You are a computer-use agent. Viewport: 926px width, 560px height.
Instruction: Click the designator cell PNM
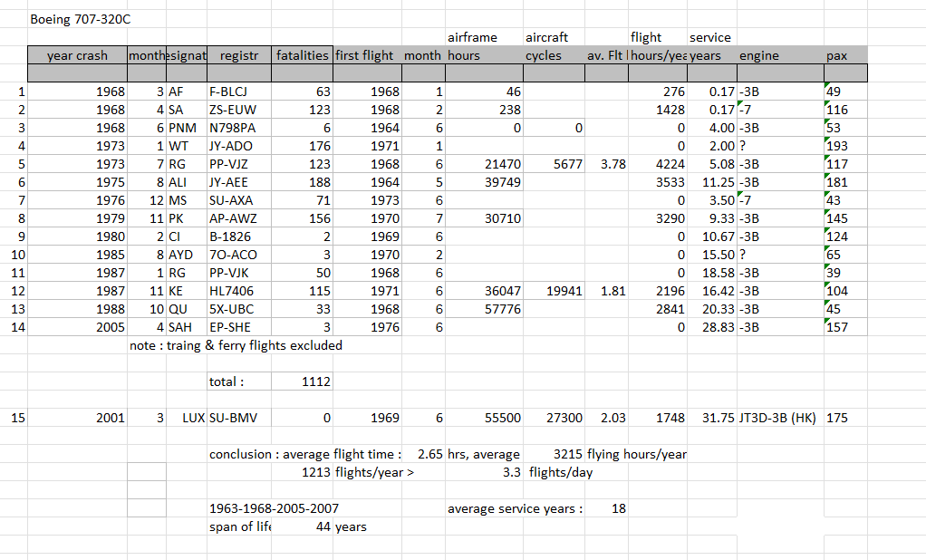(187, 128)
